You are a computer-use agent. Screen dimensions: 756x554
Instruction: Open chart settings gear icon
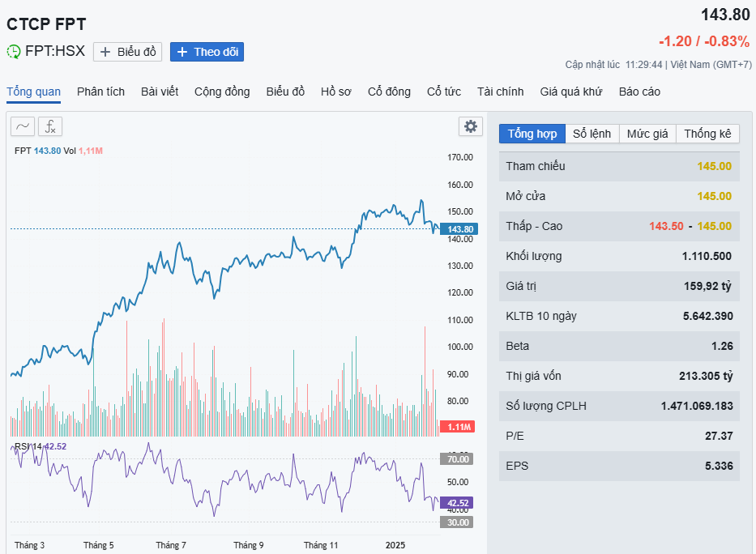[470, 126]
